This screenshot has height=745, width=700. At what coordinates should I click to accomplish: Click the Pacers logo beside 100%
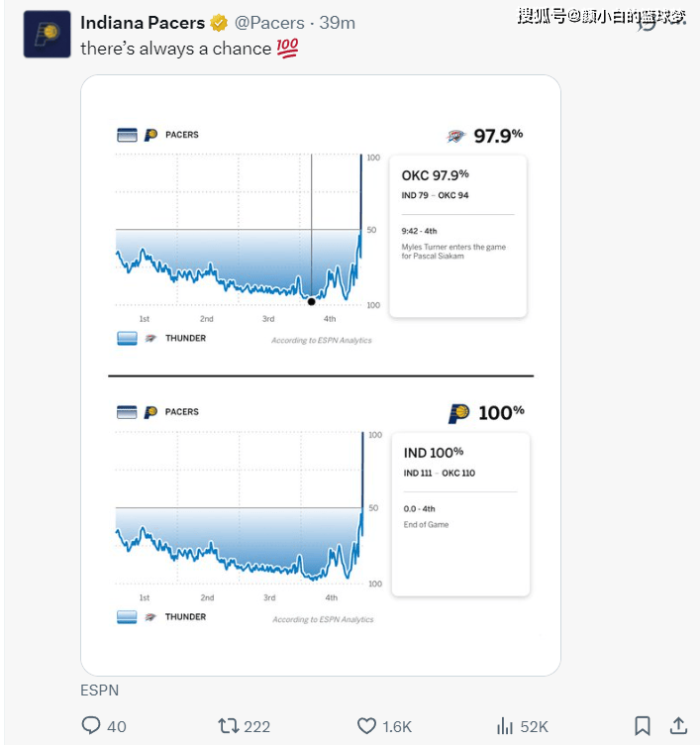pyautogui.click(x=458, y=413)
